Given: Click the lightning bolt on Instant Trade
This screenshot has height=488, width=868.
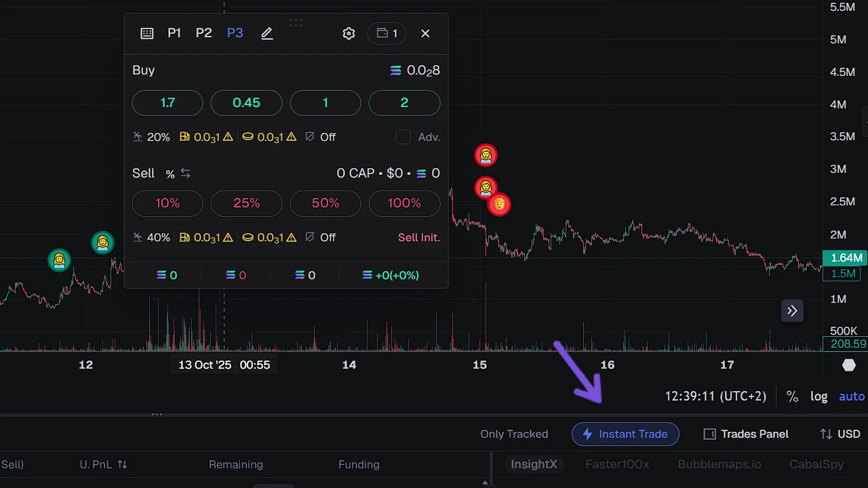Looking at the screenshot, I should (587, 434).
